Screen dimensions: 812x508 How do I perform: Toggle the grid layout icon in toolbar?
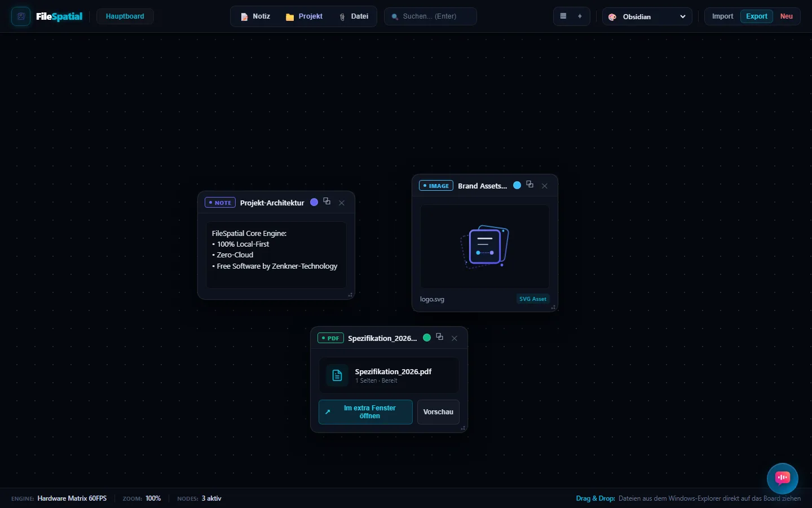pos(563,16)
